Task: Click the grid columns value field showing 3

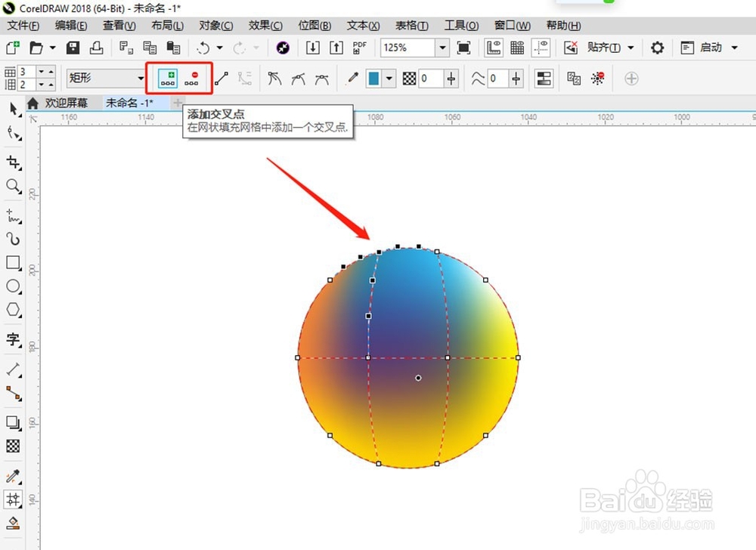Action: (x=26, y=72)
